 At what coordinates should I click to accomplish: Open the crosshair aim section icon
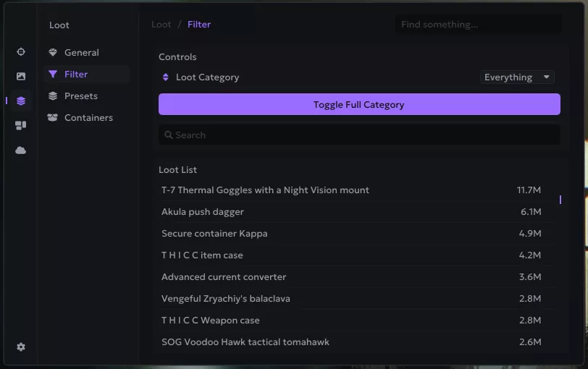[x=21, y=52]
